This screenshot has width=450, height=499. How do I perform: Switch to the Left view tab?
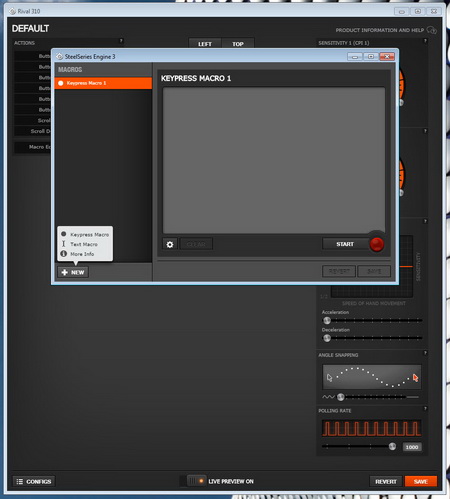click(205, 44)
